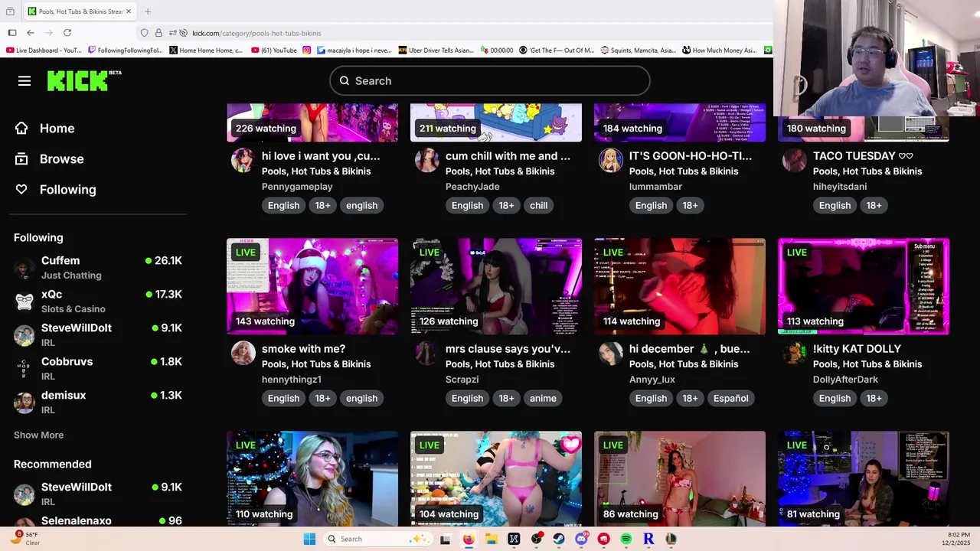Select the 'chill' tag under PeachyJade

point(538,205)
